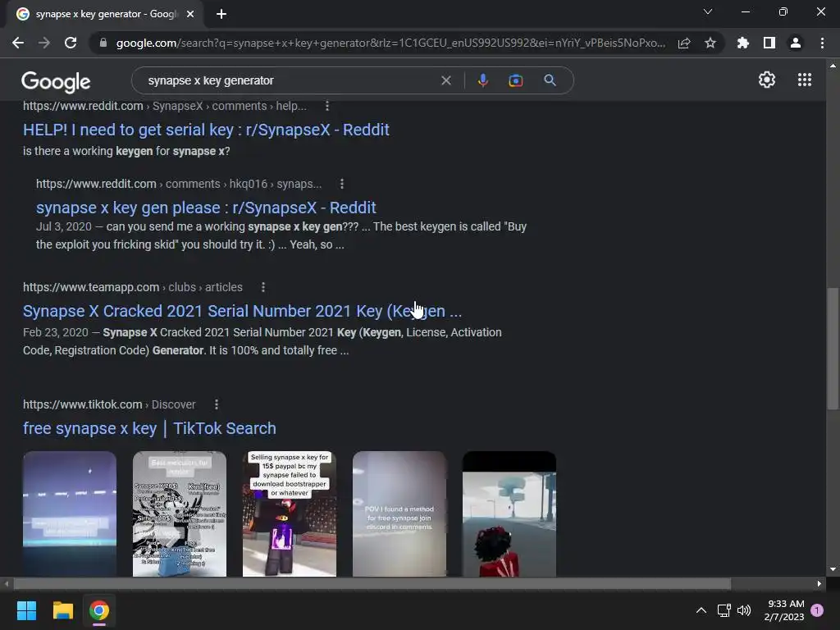Click the browser forward arrow

point(44,43)
